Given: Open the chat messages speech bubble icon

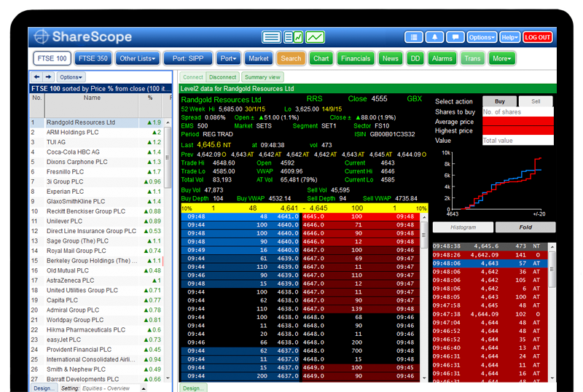Looking at the screenshot, I should coord(455,37).
